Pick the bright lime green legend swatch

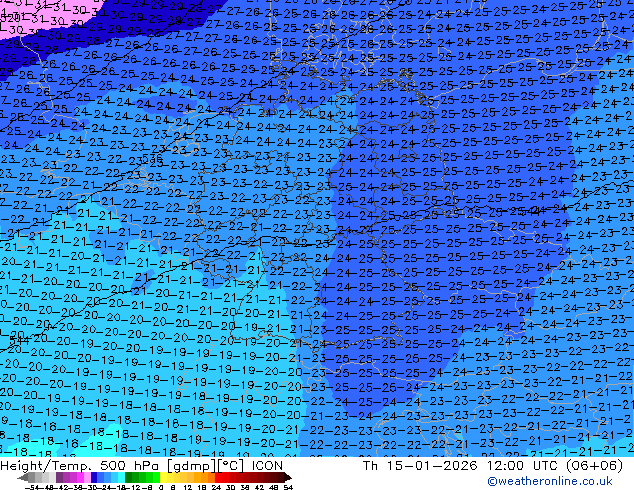(x=156, y=478)
